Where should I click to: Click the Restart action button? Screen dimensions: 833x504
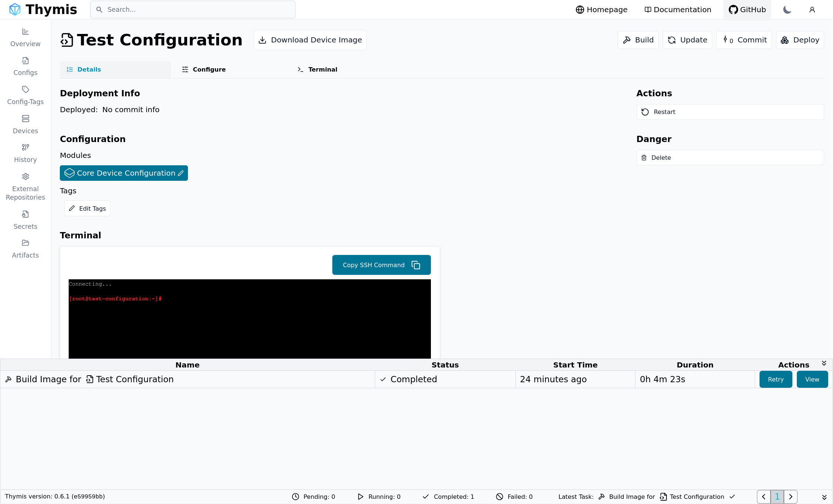click(730, 112)
